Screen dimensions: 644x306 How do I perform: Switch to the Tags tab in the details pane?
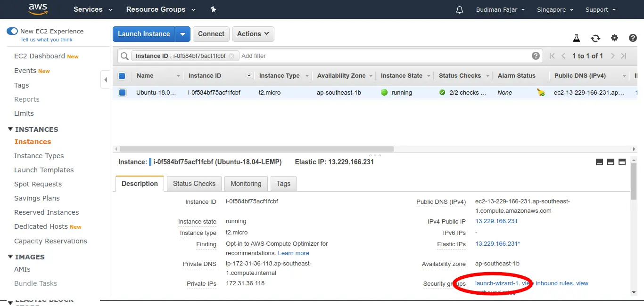(284, 184)
